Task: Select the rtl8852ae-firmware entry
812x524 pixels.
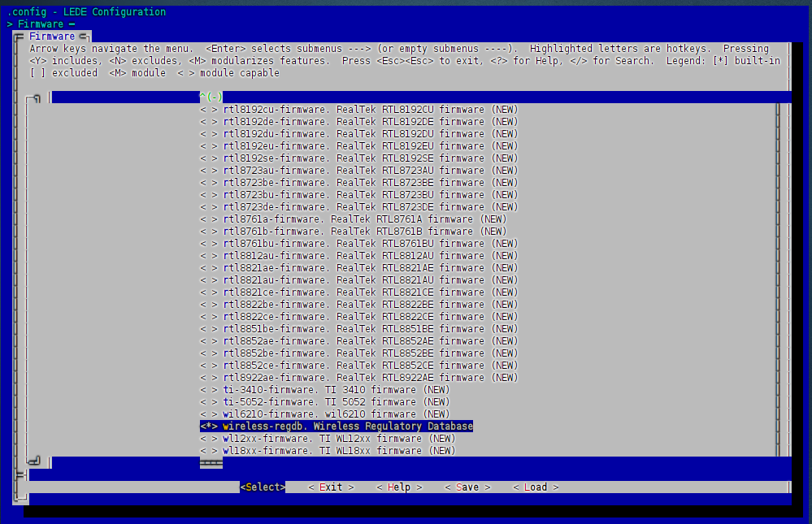Action: tap(359, 341)
